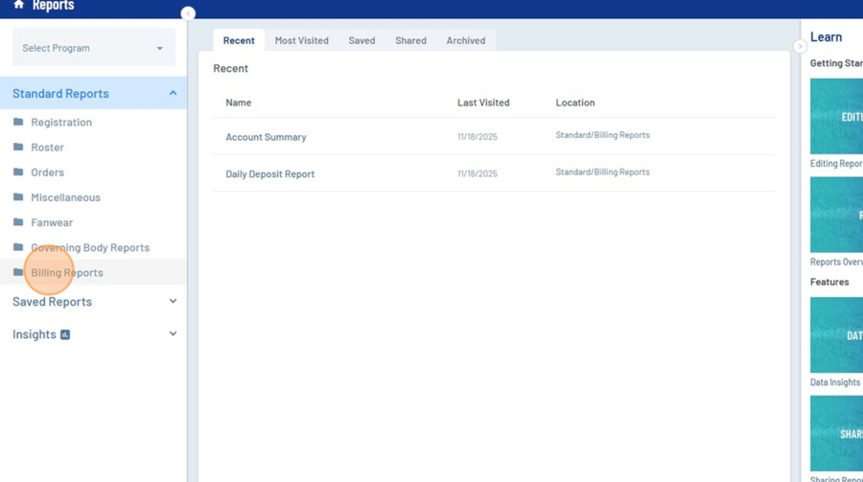Viewport: 863px width, 482px height.
Task: Open the Select Program dropdown
Action: 93,48
